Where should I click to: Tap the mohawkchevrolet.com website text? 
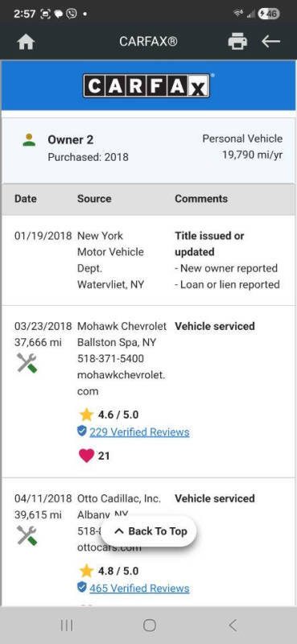click(x=122, y=383)
